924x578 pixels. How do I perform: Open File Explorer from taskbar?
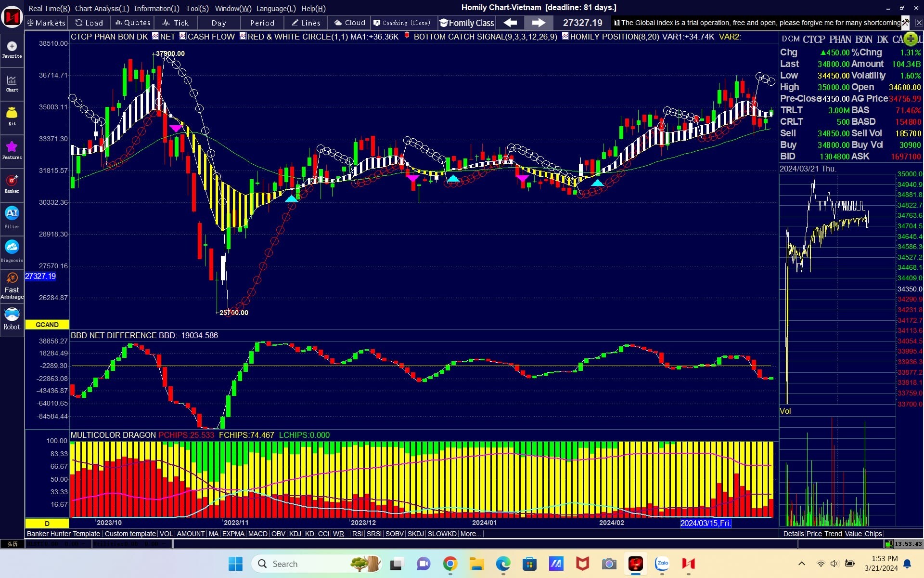(x=476, y=564)
